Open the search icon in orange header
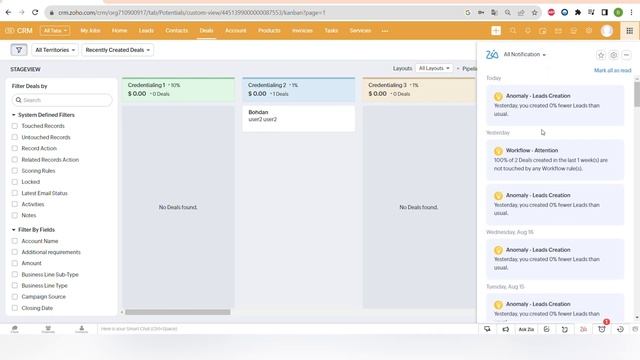The width and height of the screenshot is (640, 360). coord(513,31)
